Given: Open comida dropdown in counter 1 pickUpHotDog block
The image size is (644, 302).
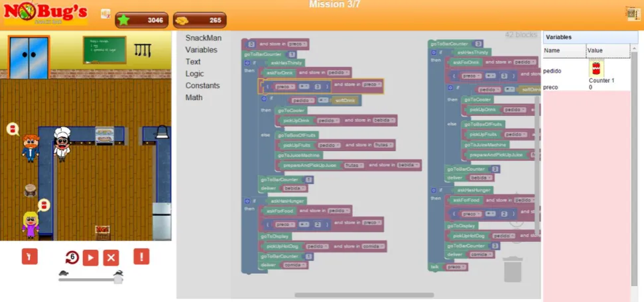Looking at the screenshot, I should tap(373, 246).
